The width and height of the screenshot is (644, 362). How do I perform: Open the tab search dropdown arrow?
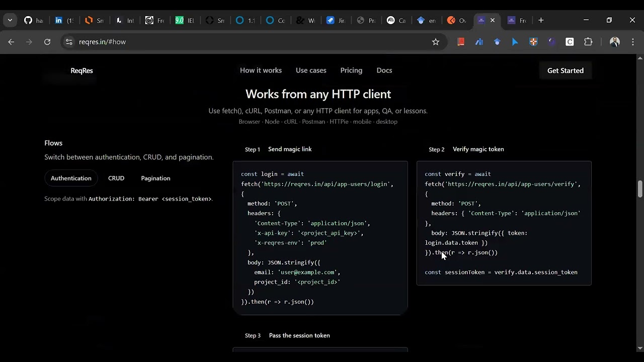click(x=10, y=20)
